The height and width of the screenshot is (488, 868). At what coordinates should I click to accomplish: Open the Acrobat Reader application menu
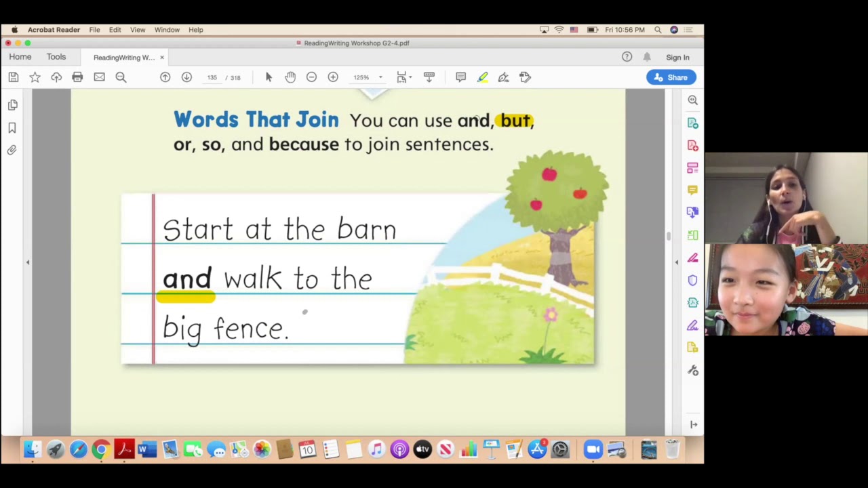[54, 30]
